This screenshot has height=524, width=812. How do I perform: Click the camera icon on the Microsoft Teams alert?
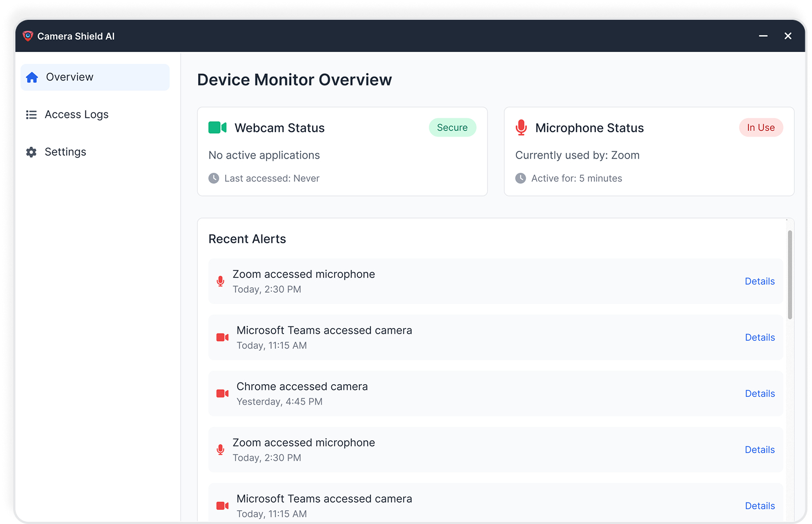(x=222, y=337)
